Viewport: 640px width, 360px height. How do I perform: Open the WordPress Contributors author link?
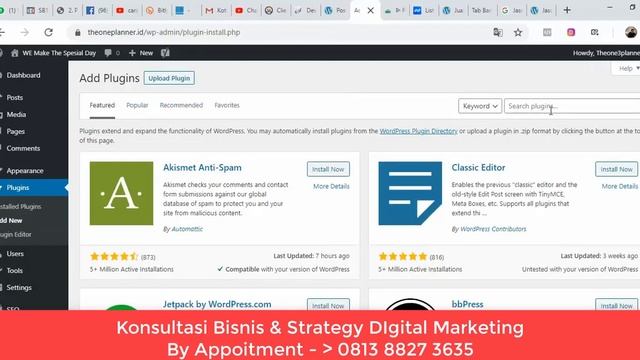(493, 229)
